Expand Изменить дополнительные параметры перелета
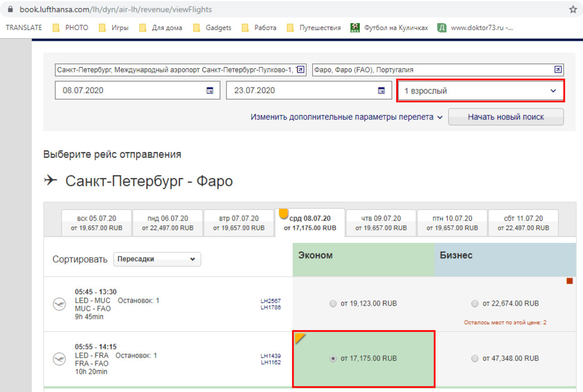Image resolution: width=583 pixels, height=392 pixels. (x=347, y=117)
